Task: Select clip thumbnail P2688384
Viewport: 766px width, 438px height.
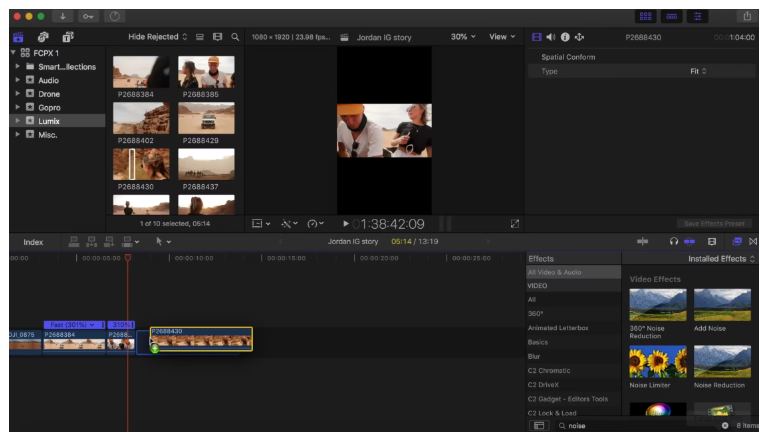Action: tap(141, 72)
